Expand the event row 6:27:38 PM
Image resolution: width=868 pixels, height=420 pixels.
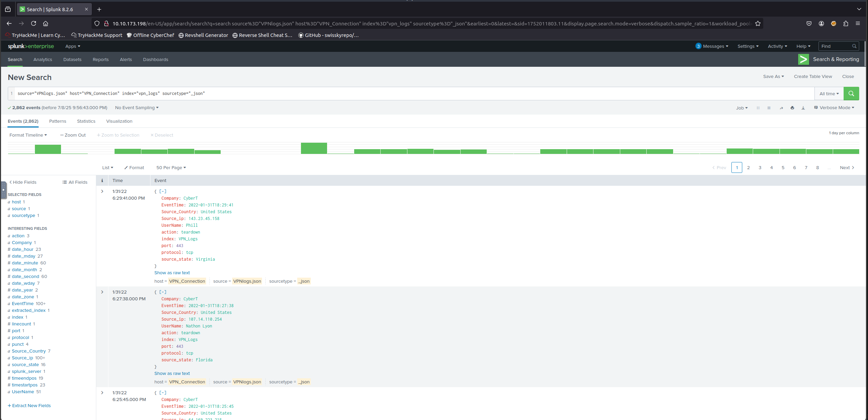[102, 292]
